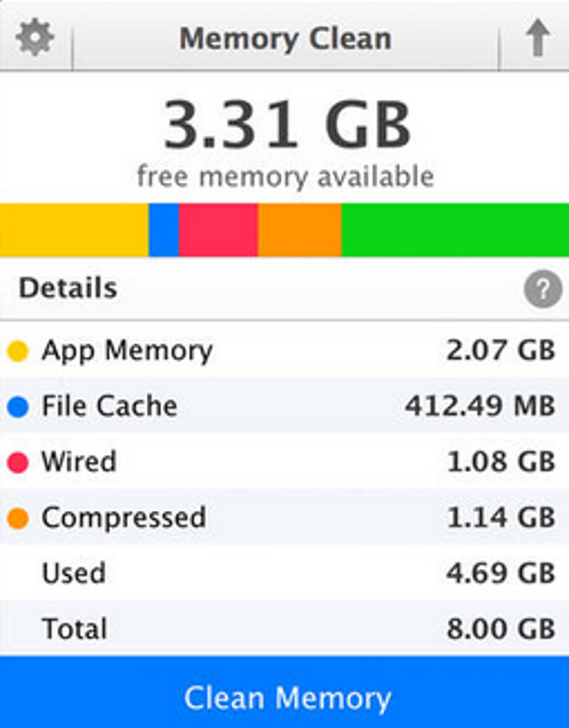Image resolution: width=569 pixels, height=728 pixels.
Task: Open help with the question mark icon
Action: 543,289
